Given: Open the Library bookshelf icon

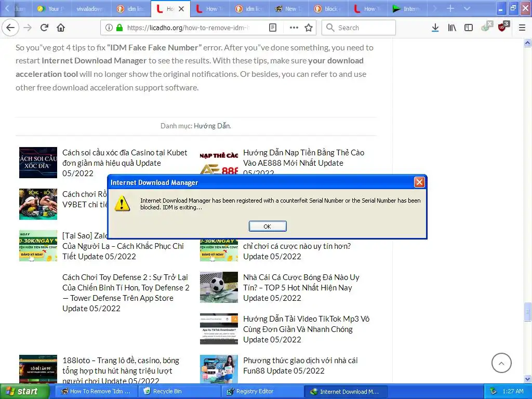Looking at the screenshot, I should pos(452,28).
